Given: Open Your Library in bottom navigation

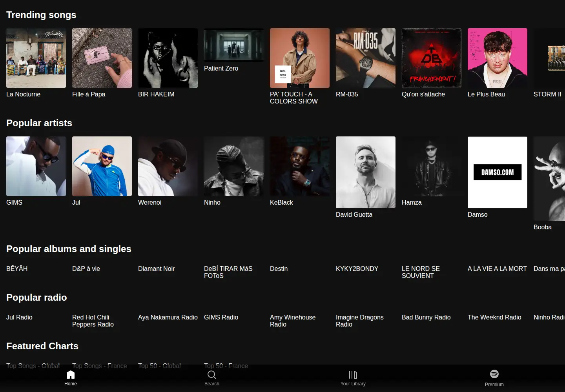Looking at the screenshot, I should [353, 378].
